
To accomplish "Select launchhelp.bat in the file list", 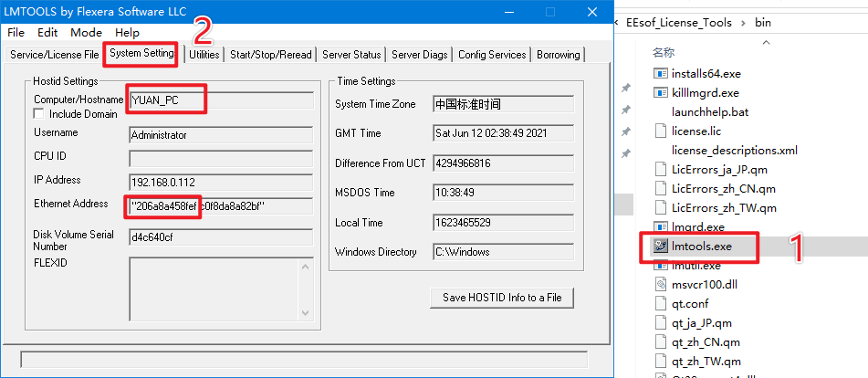I will point(710,111).
